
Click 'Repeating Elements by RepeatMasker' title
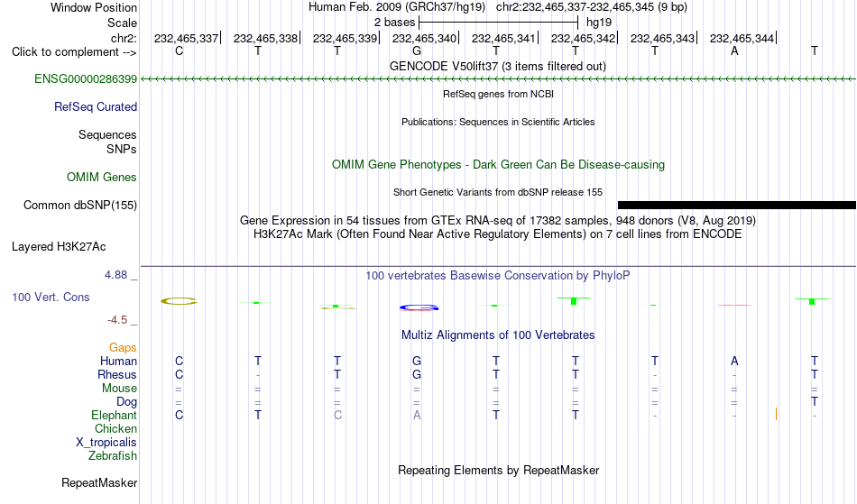point(499,470)
